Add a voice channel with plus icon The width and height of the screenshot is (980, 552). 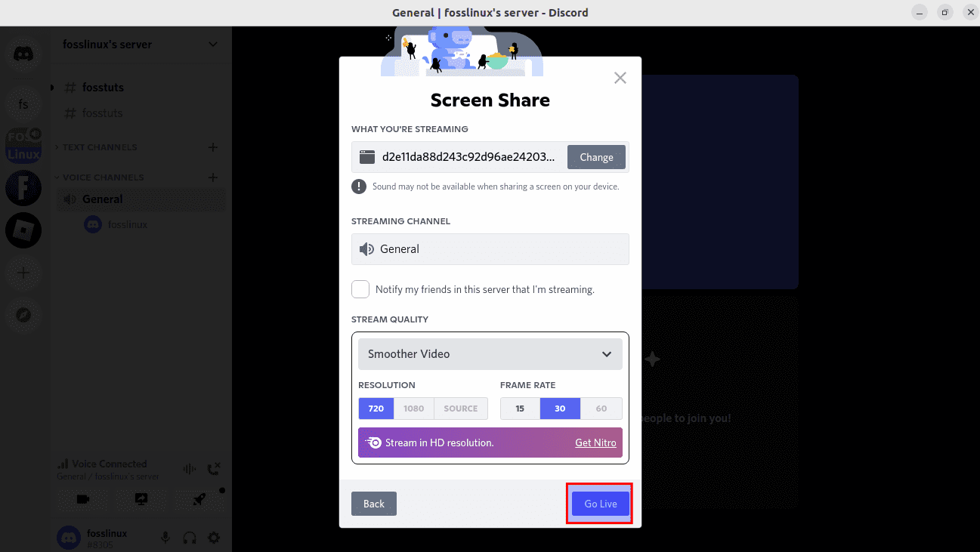click(213, 177)
